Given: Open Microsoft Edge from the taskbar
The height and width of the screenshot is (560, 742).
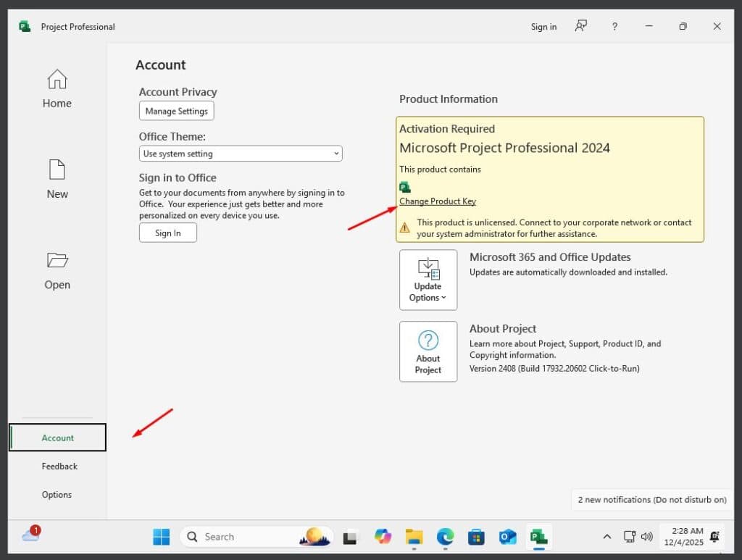Looking at the screenshot, I should click(x=445, y=537).
